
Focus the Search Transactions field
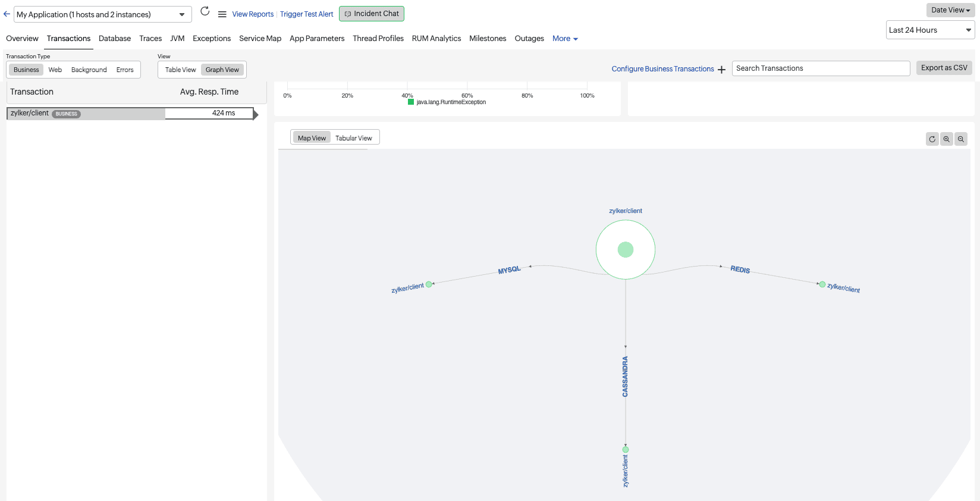[820, 68]
